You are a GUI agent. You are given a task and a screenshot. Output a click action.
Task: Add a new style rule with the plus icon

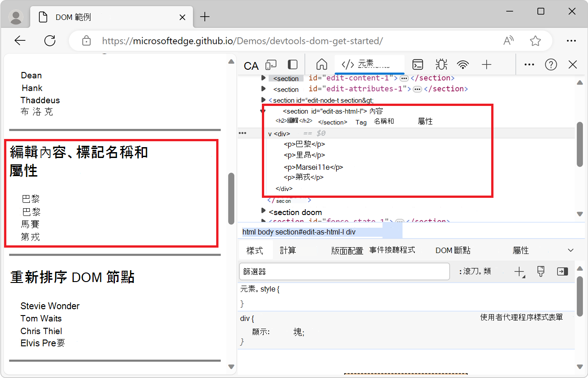pyautogui.click(x=519, y=272)
